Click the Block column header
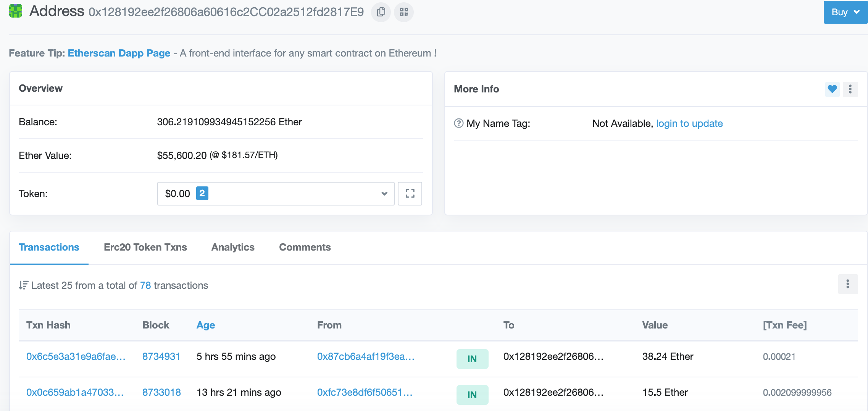This screenshot has height=411, width=868. [x=156, y=325]
